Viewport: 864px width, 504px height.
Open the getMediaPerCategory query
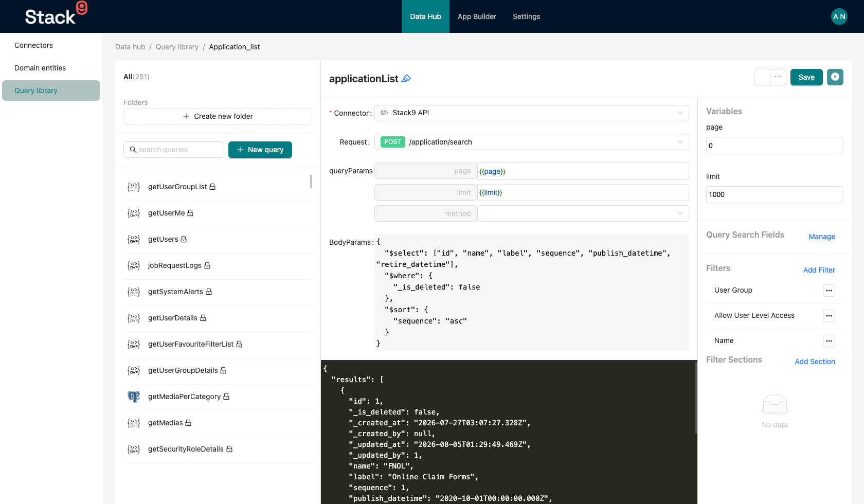218,397
